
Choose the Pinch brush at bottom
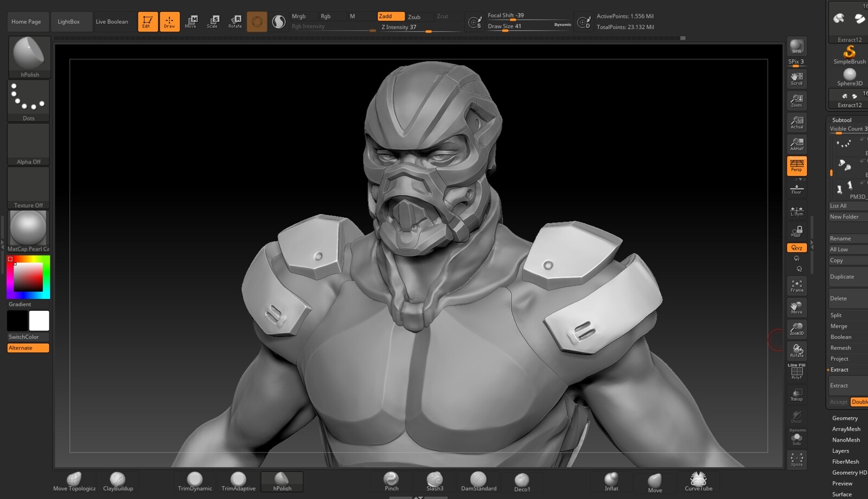coord(391,481)
